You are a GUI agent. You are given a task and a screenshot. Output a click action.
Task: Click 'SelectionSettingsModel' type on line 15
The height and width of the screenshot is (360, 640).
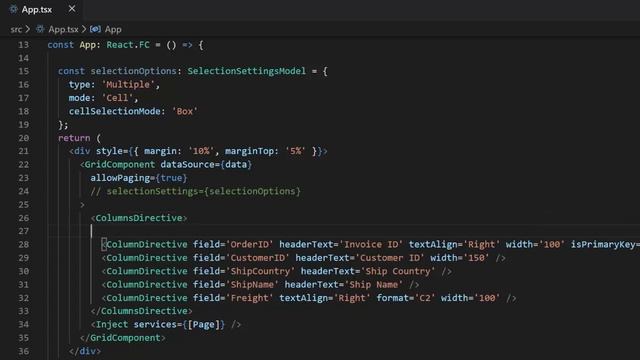(247, 71)
